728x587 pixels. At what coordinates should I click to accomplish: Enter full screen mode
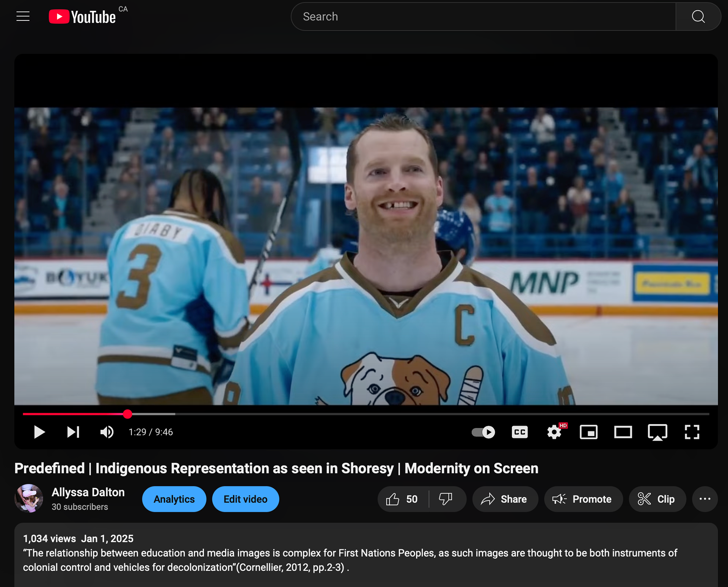click(692, 432)
